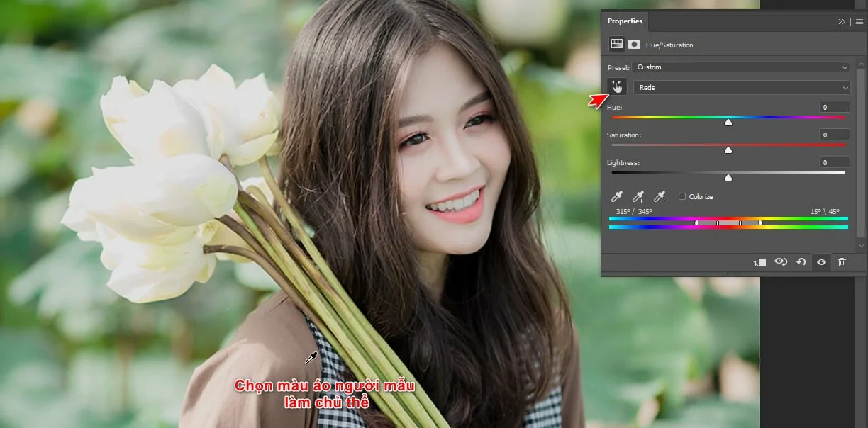Toggle the adjustment layer visibility eye
This screenshot has height=428, width=868.
coord(821,262)
